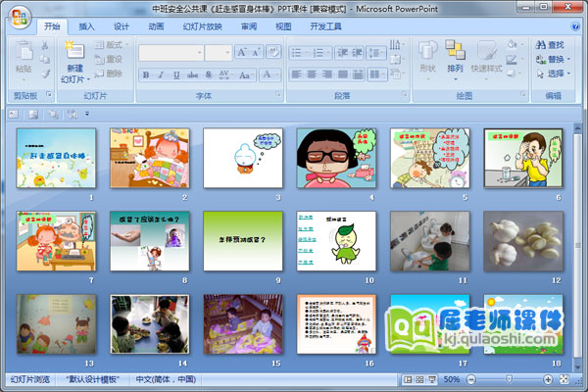The height and width of the screenshot is (392, 588).
Task: Click the Delete (删除) slide button
Action: click(109, 73)
